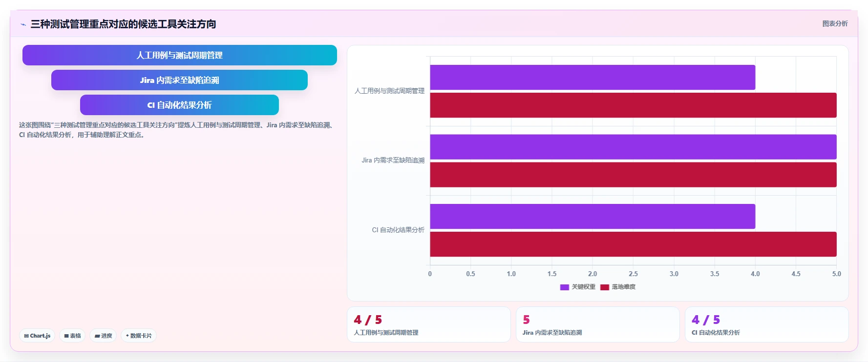Click purple bar for CI 自动化结果分析
Viewport: 868px width, 362px height.
pos(593,216)
